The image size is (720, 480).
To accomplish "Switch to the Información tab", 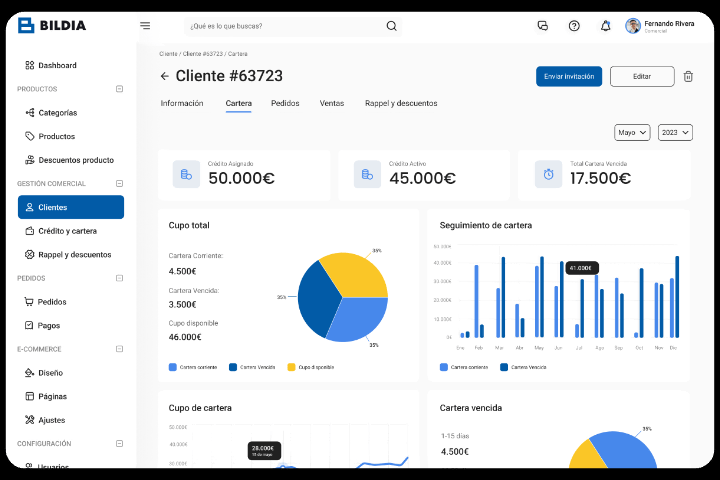I will [x=182, y=103].
